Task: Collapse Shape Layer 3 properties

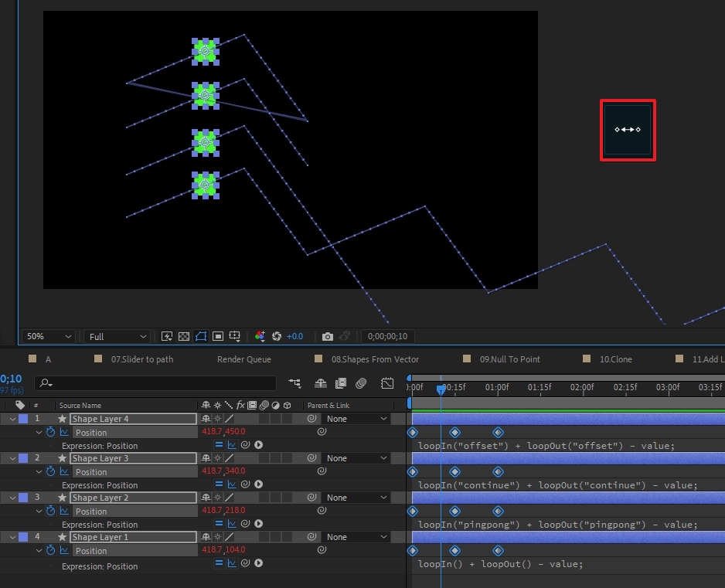Action: coord(12,458)
